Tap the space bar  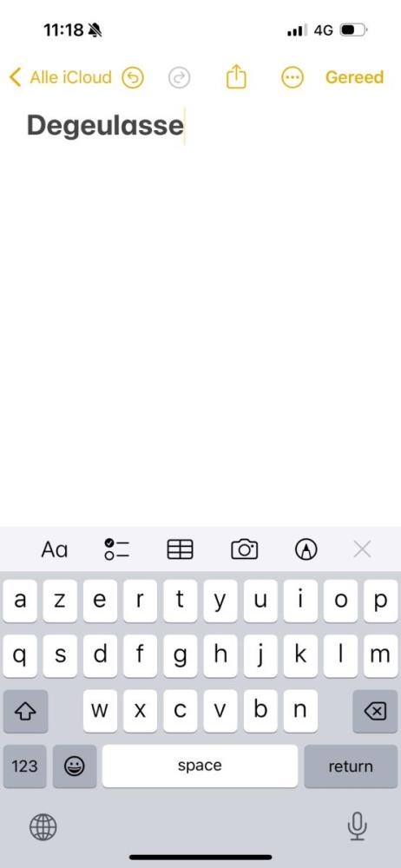tap(200, 766)
